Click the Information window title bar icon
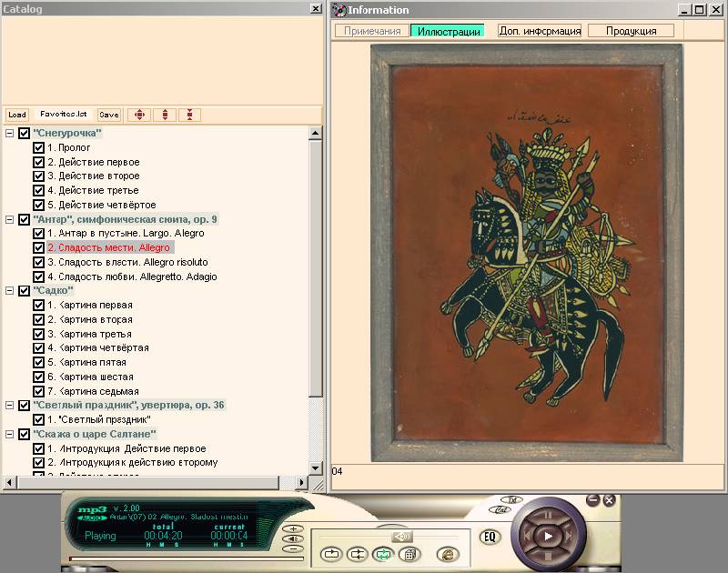728x573 pixels. click(x=339, y=10)
